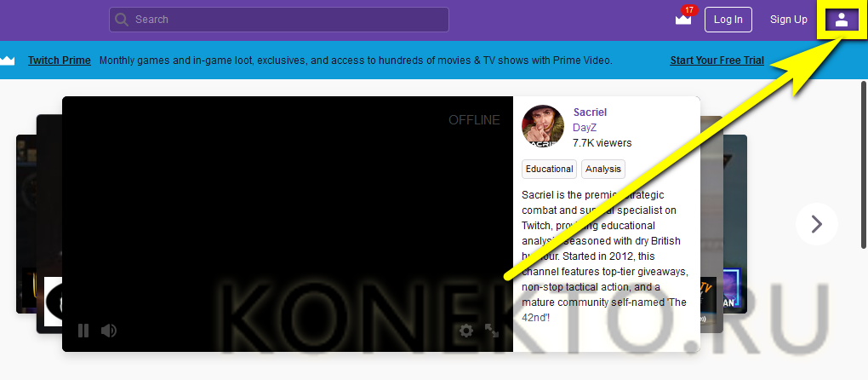Image resolution: width=868 pixels, height=380 pixels.
Task: Click the Sacriel channel description text
Action: pyautogui.click(x=605, y=257)
